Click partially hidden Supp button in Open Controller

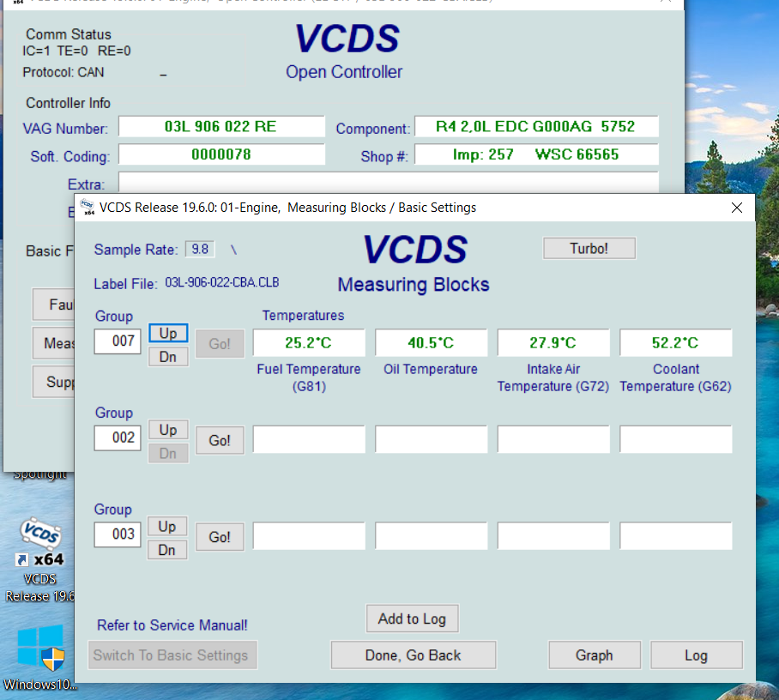(54, 382)
